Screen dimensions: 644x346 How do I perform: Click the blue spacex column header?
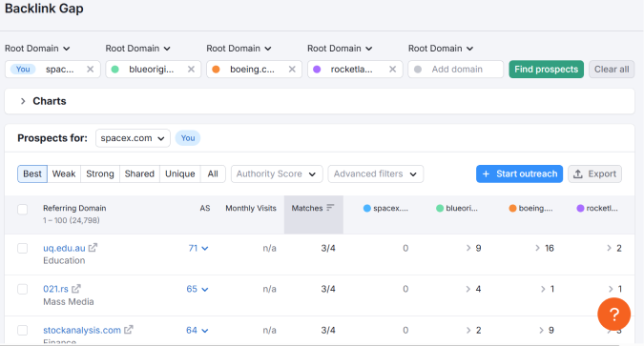385,208
